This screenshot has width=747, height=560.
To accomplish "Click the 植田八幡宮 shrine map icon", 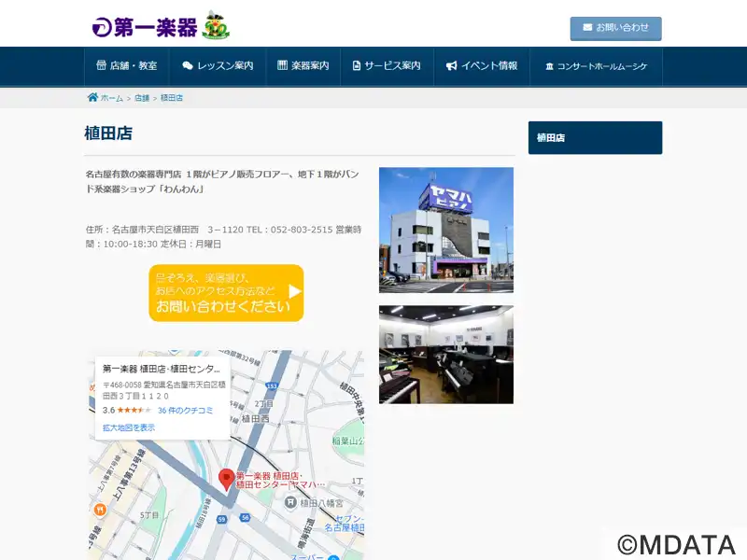I will coord(290,502).
